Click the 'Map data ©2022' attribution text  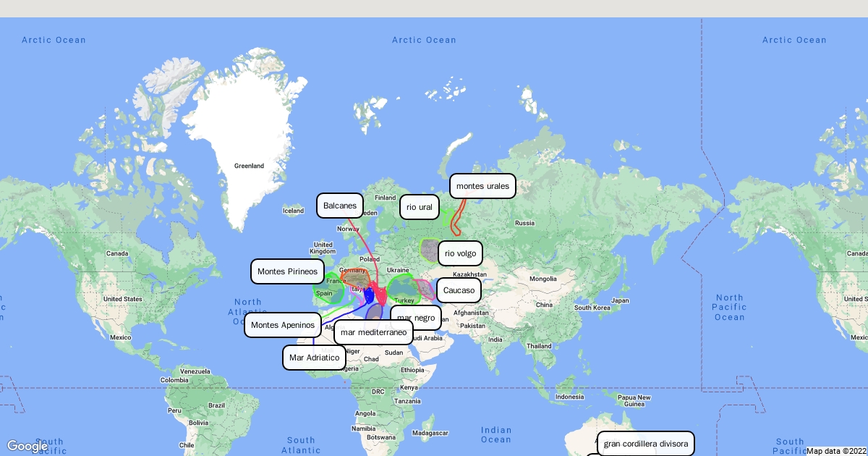pos(836,451)
